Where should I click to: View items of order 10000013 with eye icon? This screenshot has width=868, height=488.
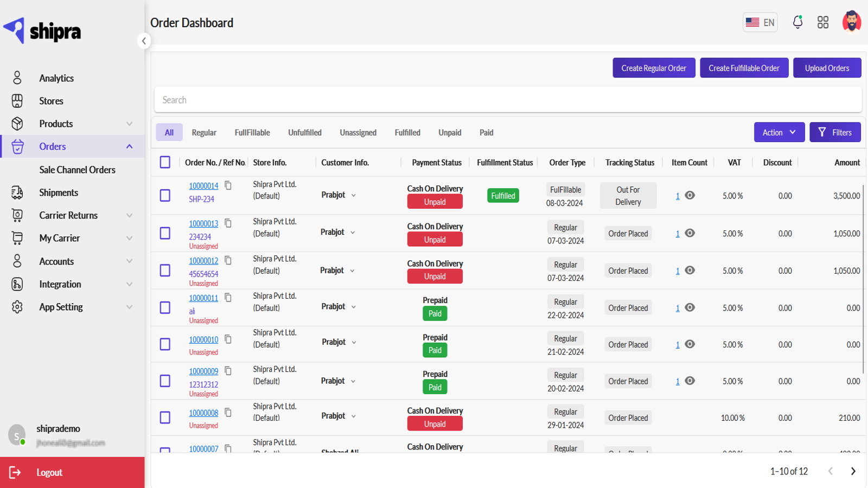(x=690, y=233)
